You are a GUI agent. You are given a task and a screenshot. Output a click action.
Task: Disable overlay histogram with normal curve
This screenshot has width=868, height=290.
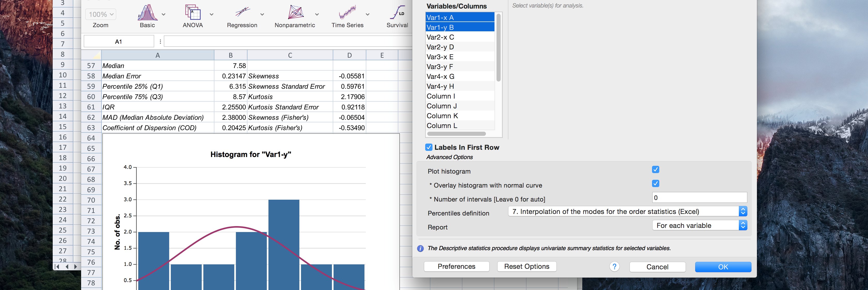pyautogui.click(x=655, y=183)
